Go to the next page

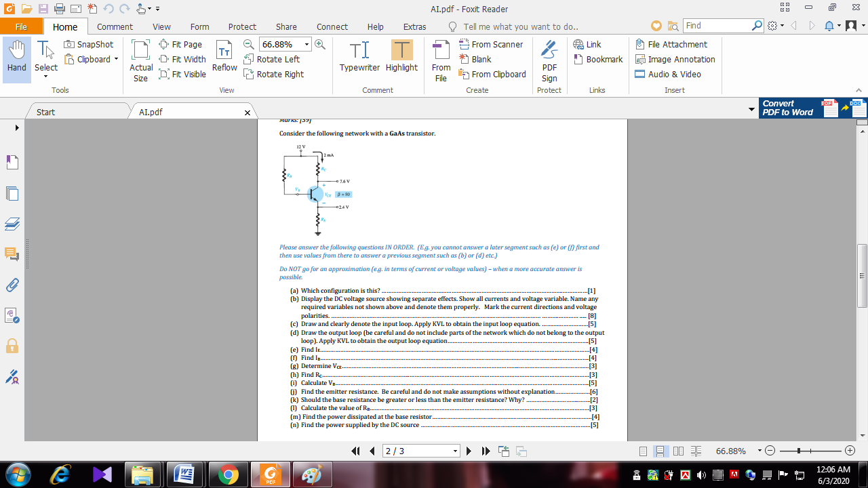[469, 451]
